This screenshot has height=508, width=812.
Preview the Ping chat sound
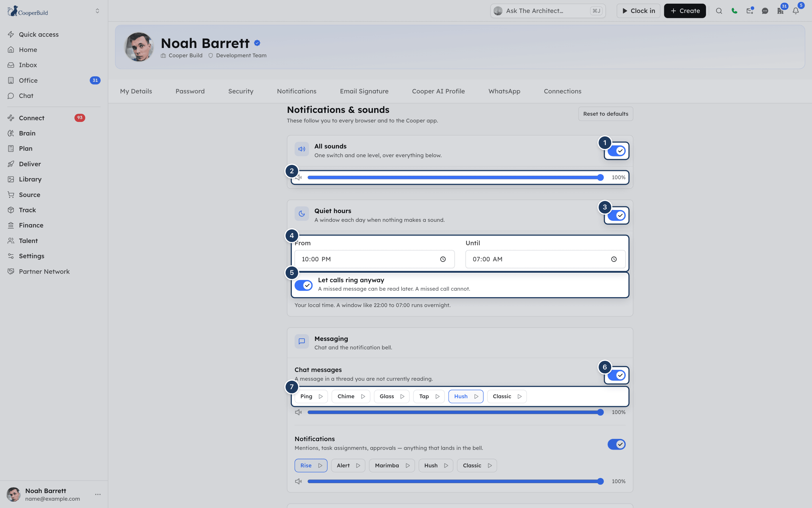point(321,397)
